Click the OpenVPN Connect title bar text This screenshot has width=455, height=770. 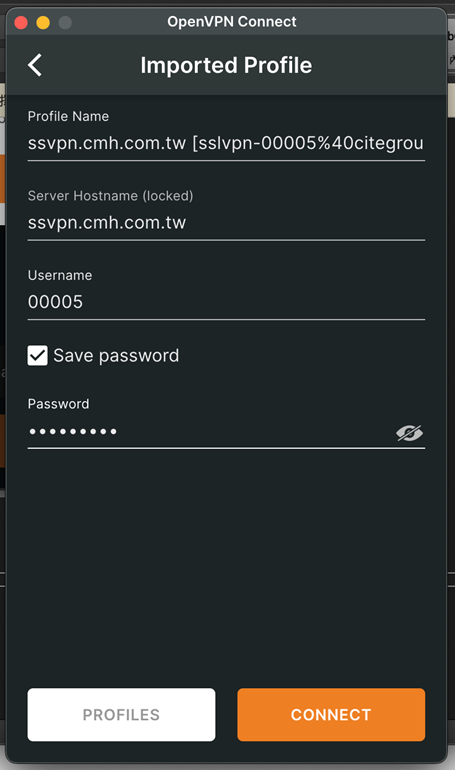point(232,22)
